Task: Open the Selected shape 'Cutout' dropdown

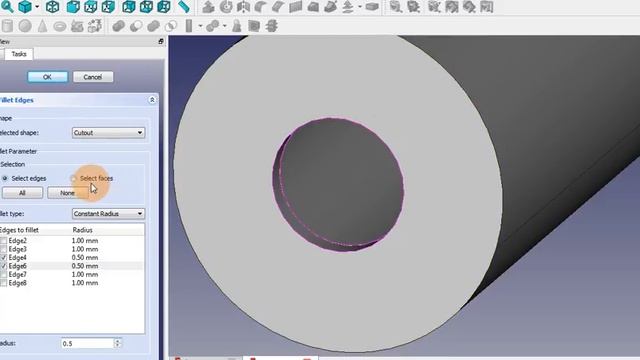Action: tap(108, 133)
